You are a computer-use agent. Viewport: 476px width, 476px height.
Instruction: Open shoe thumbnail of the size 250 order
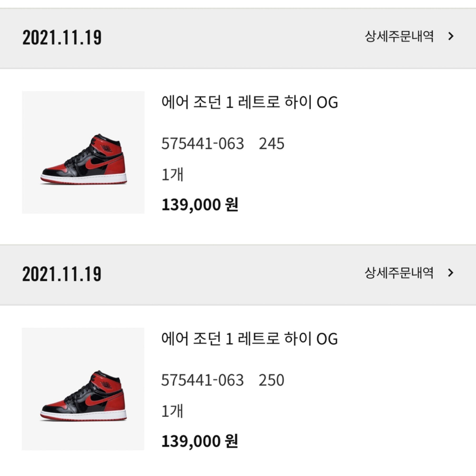point(83,389)
